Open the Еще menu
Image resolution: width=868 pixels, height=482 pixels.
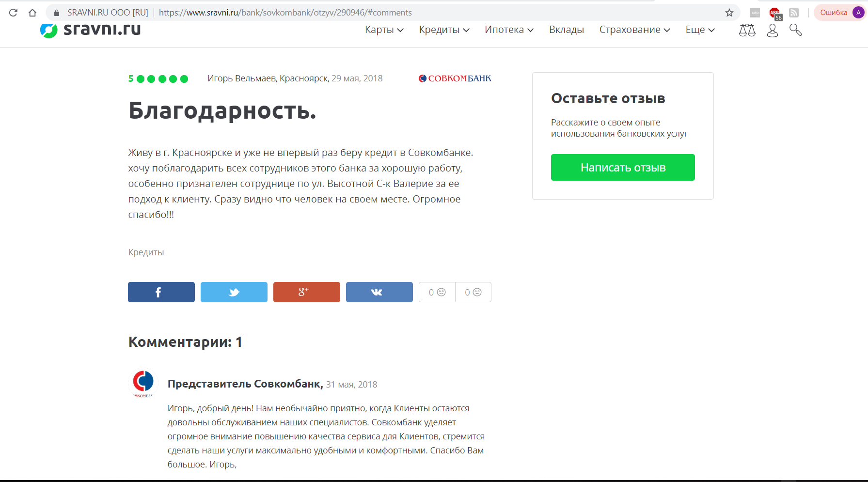700,30
